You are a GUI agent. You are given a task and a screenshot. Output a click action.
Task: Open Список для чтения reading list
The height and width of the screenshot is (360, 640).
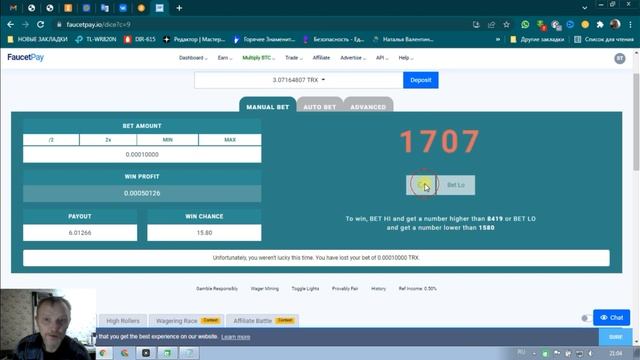click(x=604, y=40)
